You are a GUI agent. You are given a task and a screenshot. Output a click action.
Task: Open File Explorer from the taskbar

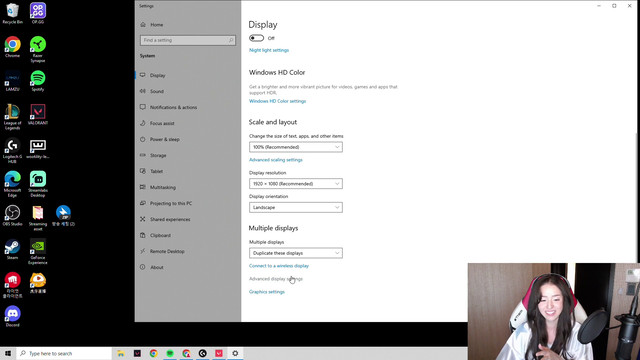tap(121, 353)
